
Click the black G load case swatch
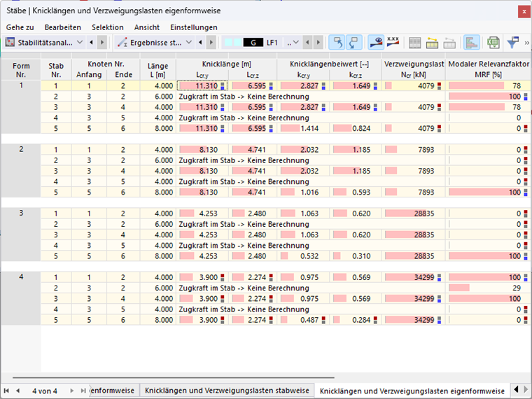(x=253, y=43)
